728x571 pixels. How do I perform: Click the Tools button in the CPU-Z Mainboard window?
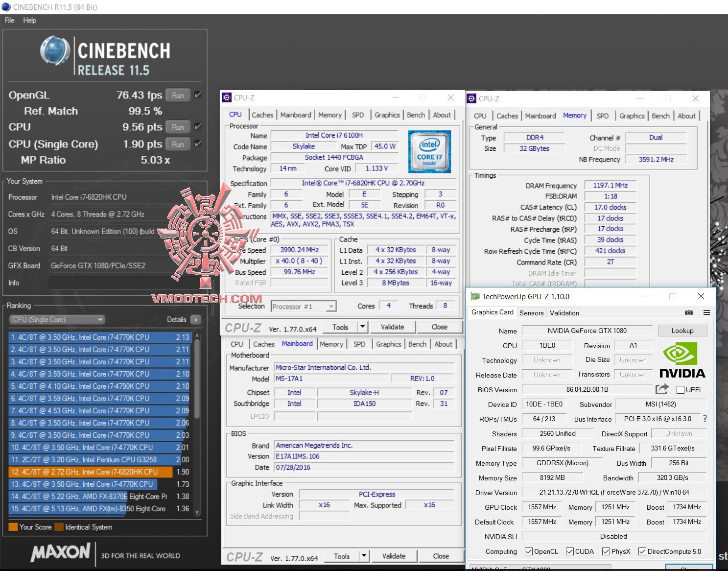coord(342,556)
